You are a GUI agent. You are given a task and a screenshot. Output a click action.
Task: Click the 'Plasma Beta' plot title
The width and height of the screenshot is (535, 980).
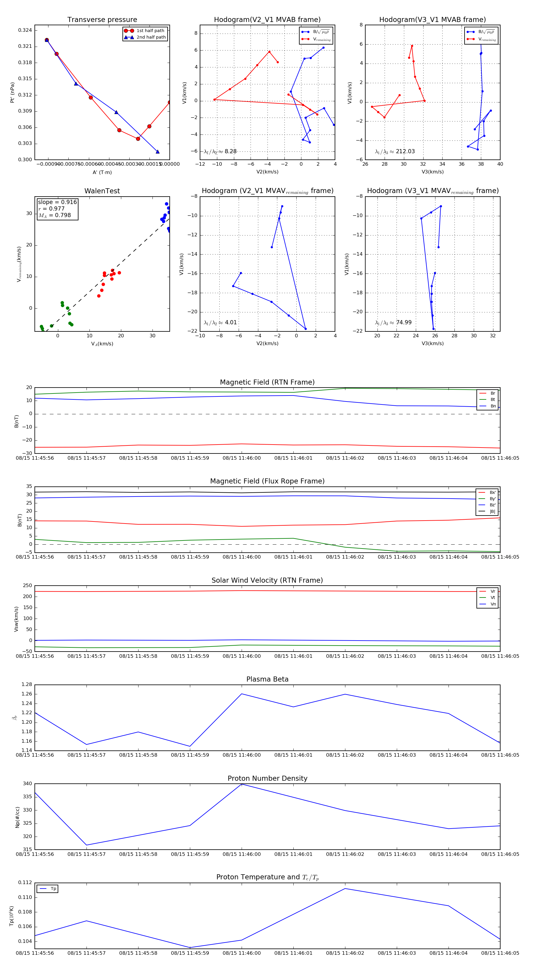click(267, 679)
